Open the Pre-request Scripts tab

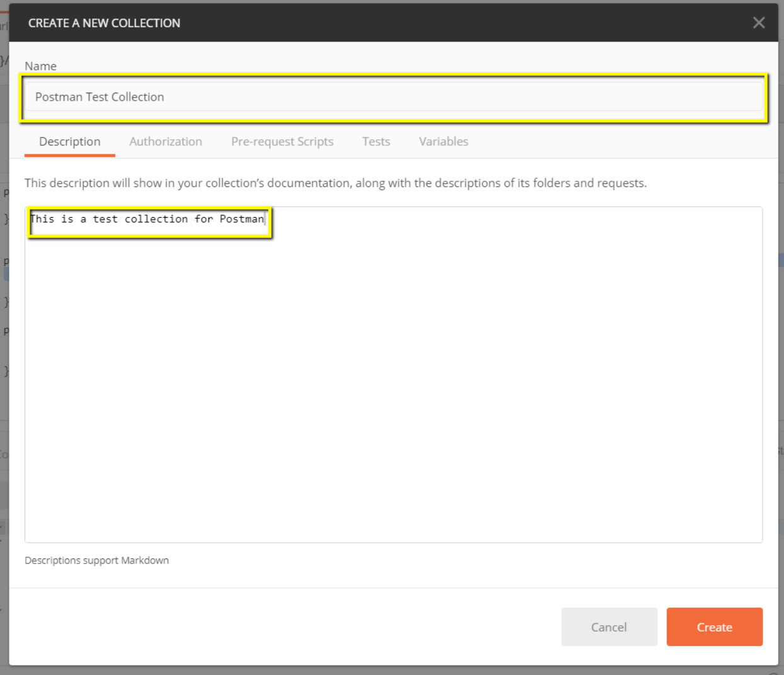tap(282, 142)
